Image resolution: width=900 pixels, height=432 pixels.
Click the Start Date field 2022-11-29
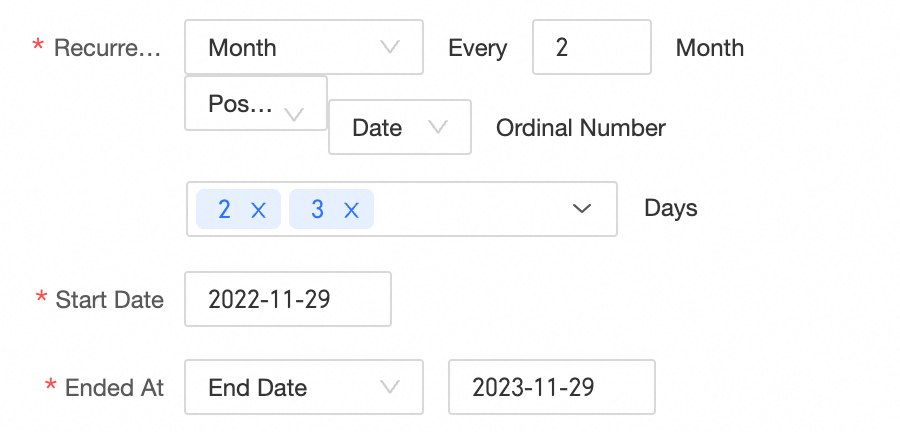click(287, 299)
